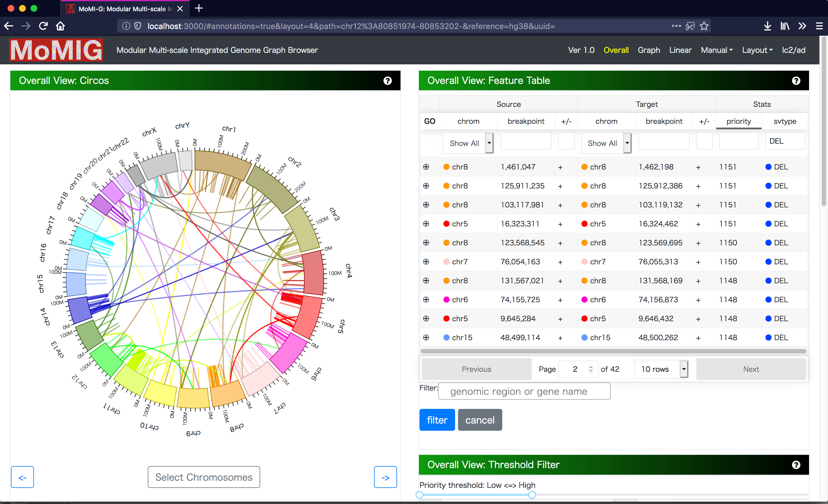
Task: Open the Manual dropdown menu
Action: coord(716,50)
